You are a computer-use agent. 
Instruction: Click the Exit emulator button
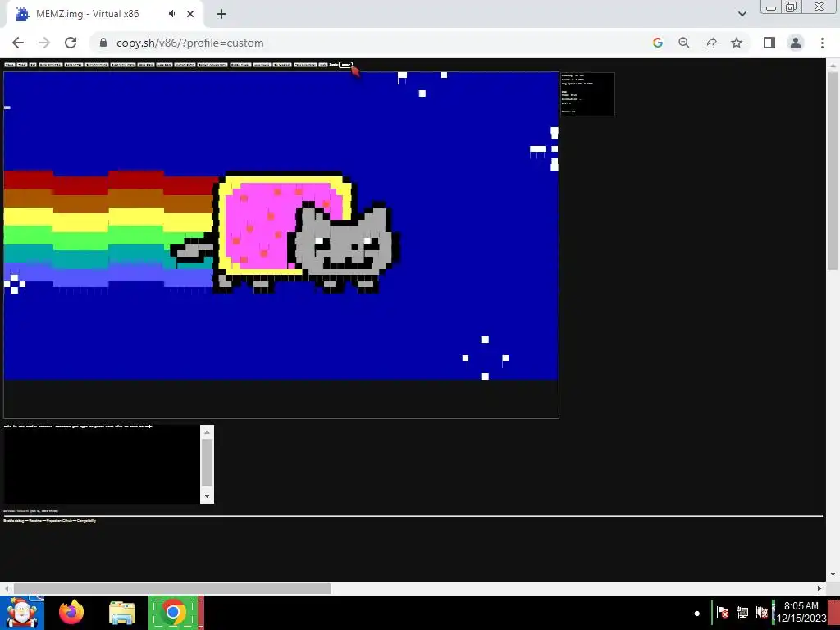click(x=33, y=65)
